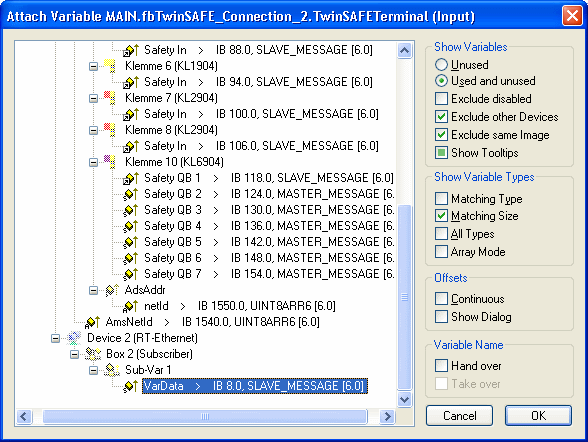Click the Safety In icon at IB 106.0
The height and width of the screenshot is (442, 588).
pyautogui.click(x=131, y=146)
